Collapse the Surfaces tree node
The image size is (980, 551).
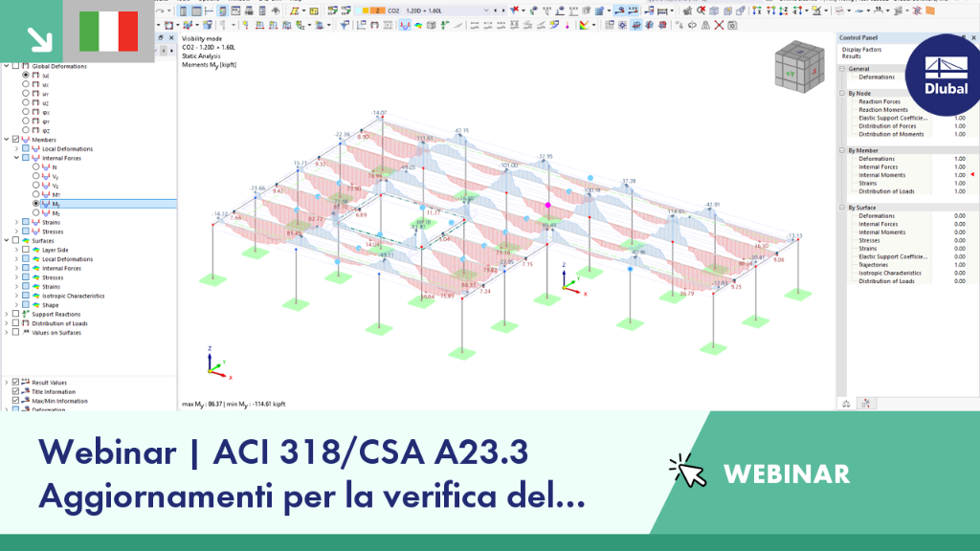point(7,240)
